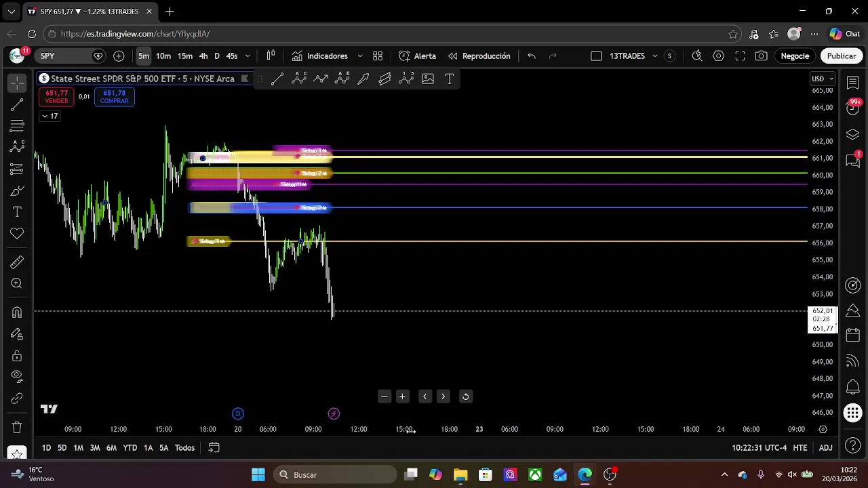
Task: Expand the favorite indicators dropdown arrow
Action: [359, 56]
